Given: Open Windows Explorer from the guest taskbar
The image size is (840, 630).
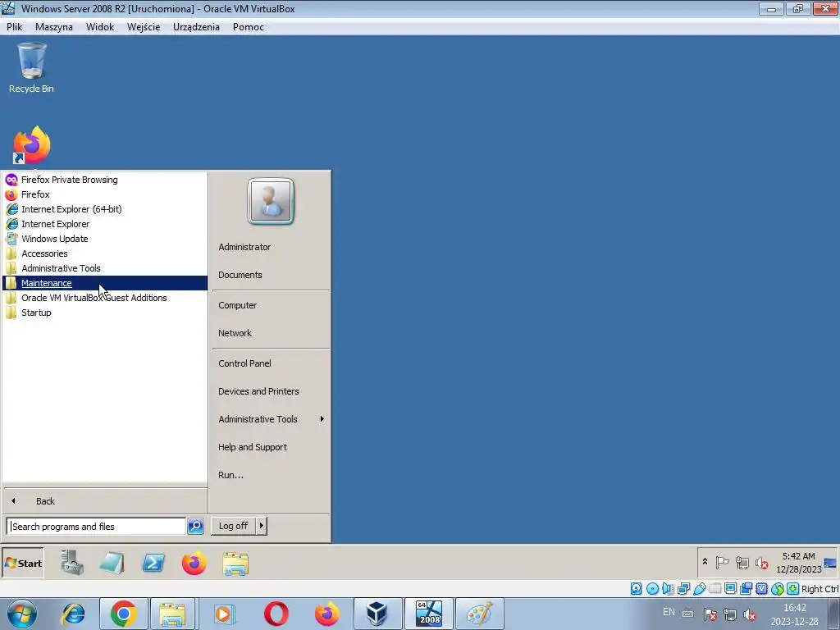Looking at the screenshot, I should click(x=235, y=564).
